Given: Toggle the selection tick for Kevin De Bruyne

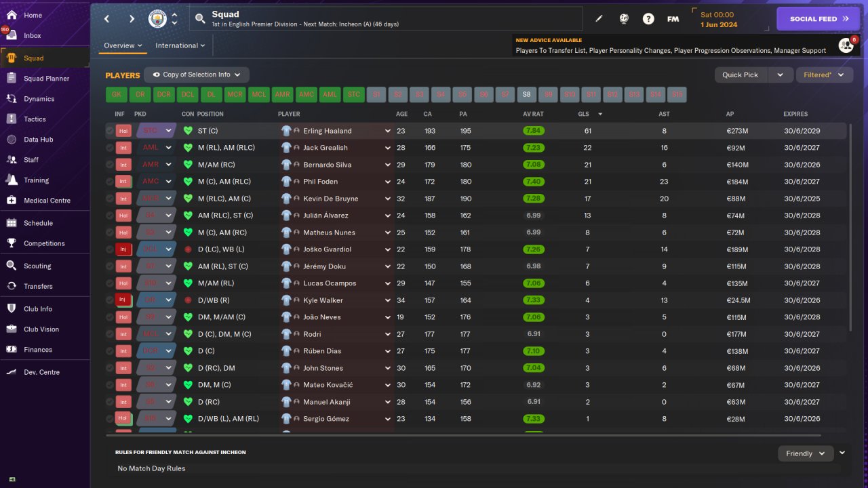Looking at the screenshot, I should (110, 199).
